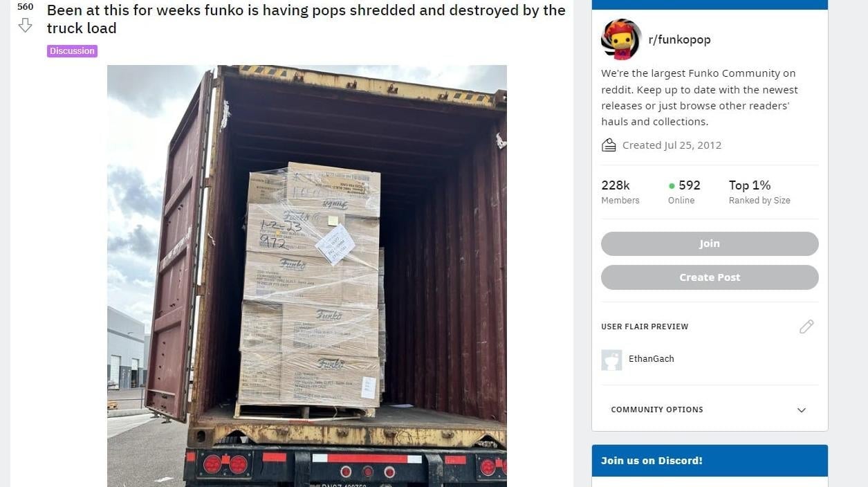Click the Top 1% ranked stat
The image size is (868, 487).
(x=759, y=192)
